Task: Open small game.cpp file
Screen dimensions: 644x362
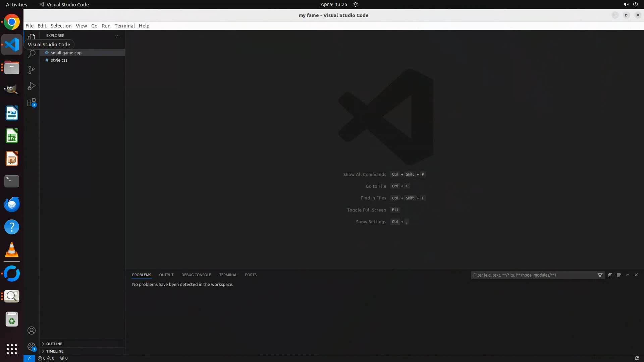Action: (66, 53)
